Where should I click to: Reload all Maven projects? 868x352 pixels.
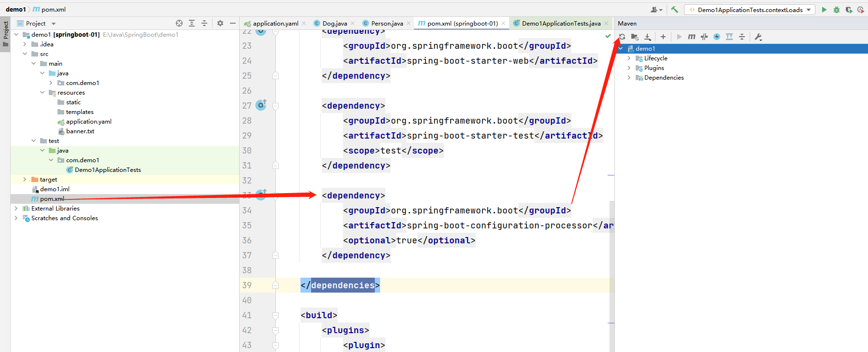(622, 37)
